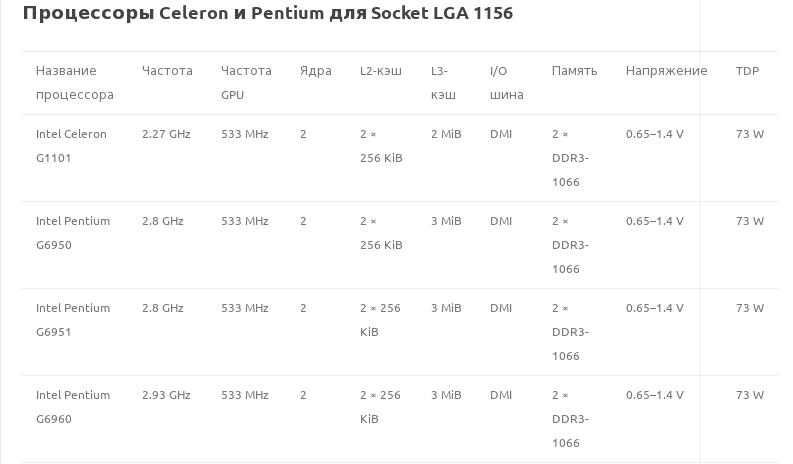Select the Intel Pentium G6960 name cell
The image size is (793, 464).
tap(72, 407)
